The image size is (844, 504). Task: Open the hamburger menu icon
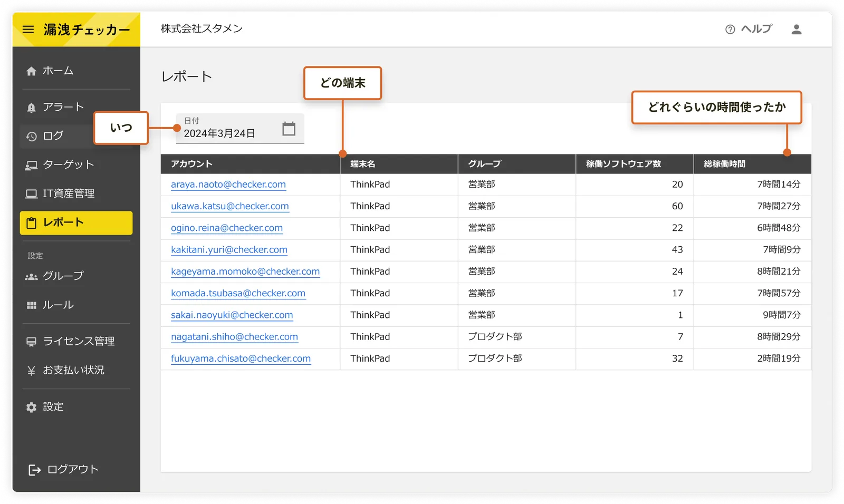(28, 30)
